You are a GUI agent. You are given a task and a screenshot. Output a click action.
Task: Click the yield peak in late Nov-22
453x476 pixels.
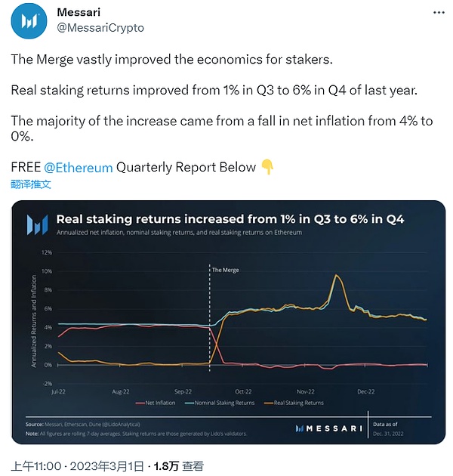(x=336, y=275)
